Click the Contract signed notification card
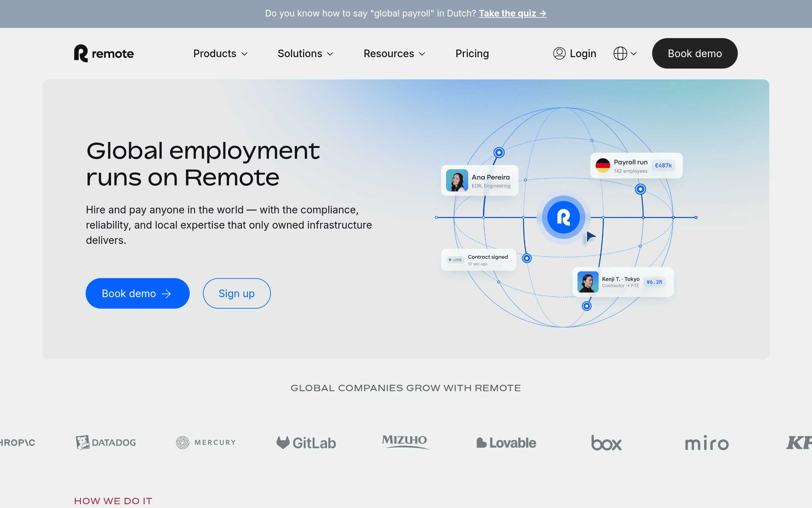 click(x=478, y=260)
